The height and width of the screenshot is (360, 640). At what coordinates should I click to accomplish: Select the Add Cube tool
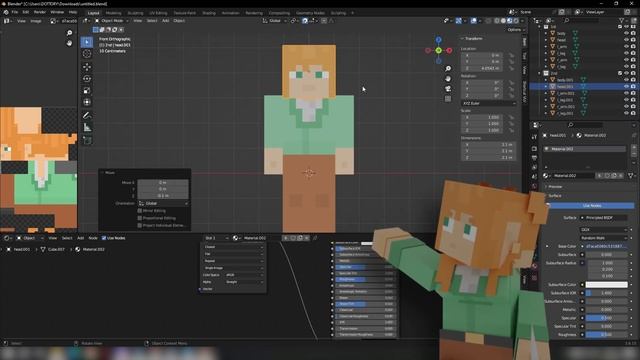(87, 140)
